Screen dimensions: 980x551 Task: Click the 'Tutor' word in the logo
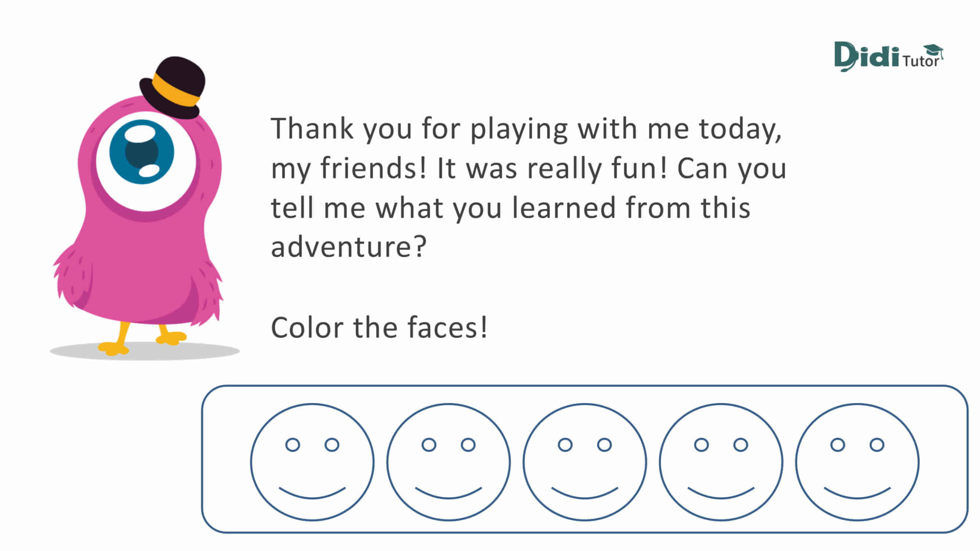(921, 61)
